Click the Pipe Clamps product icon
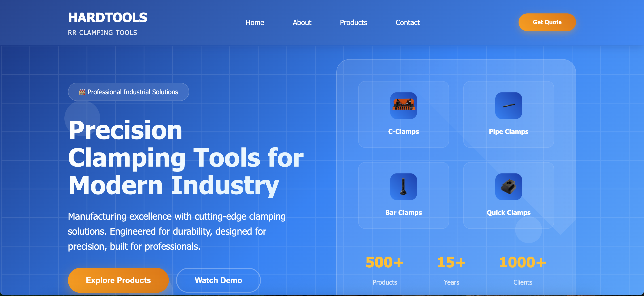This screenshot has height=296, width=644. tap(508, 105)
